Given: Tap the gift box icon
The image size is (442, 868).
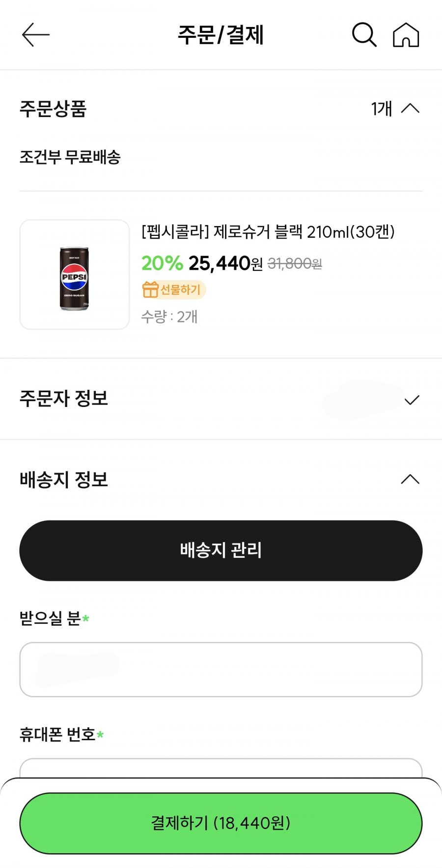Looking at the screenshot, I should [150, 289].
